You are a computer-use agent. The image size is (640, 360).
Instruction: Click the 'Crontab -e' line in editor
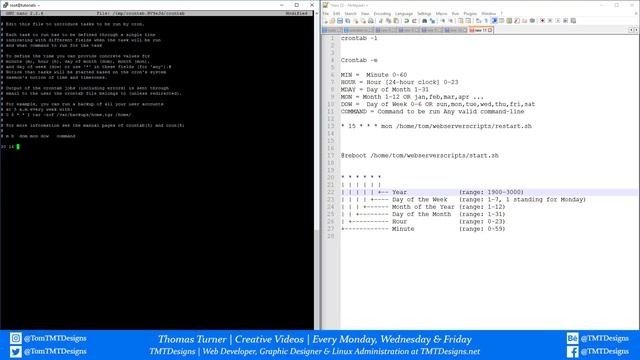click(x=359, y=60)
